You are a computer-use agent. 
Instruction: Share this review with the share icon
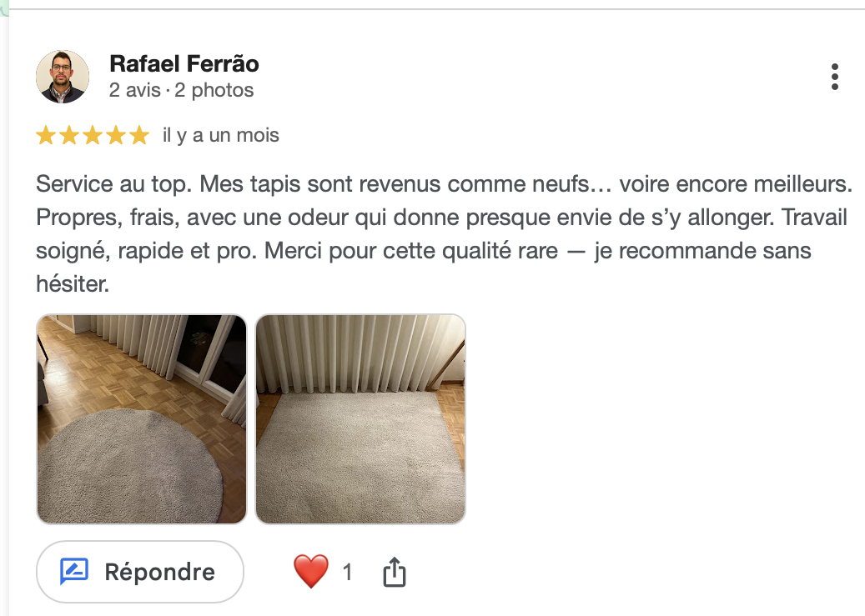pos(394,572)
